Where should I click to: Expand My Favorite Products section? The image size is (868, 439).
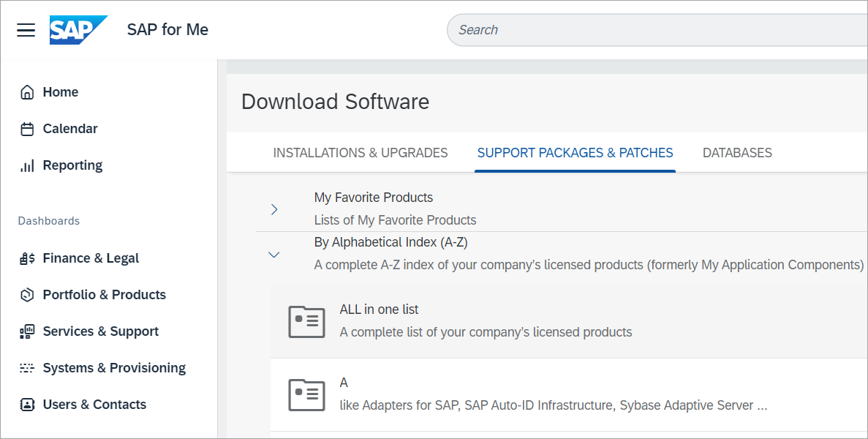point(274,209)
